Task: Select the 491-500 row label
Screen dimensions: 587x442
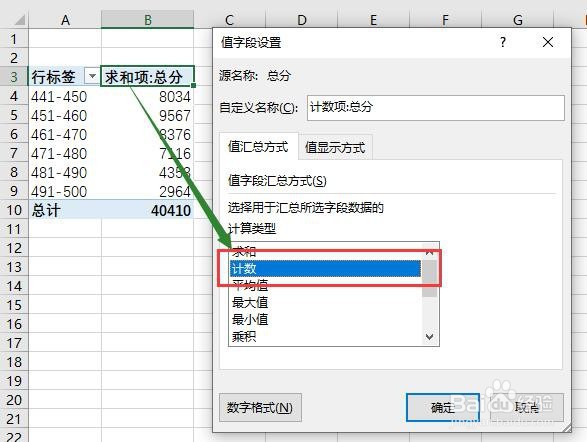Action: [x=65, y=192]
